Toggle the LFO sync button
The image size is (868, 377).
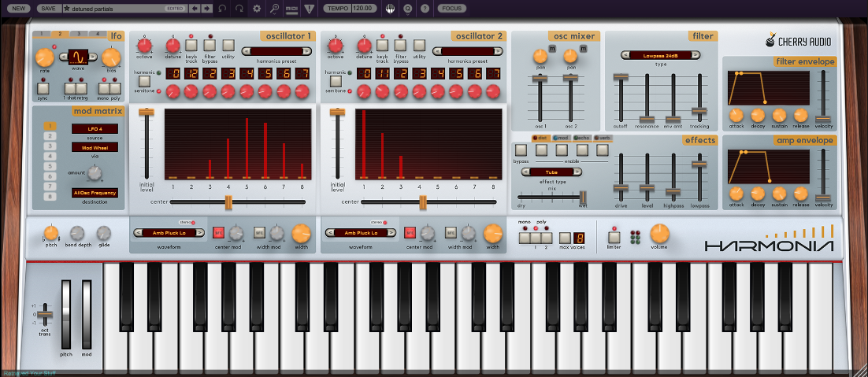point(43,88)
